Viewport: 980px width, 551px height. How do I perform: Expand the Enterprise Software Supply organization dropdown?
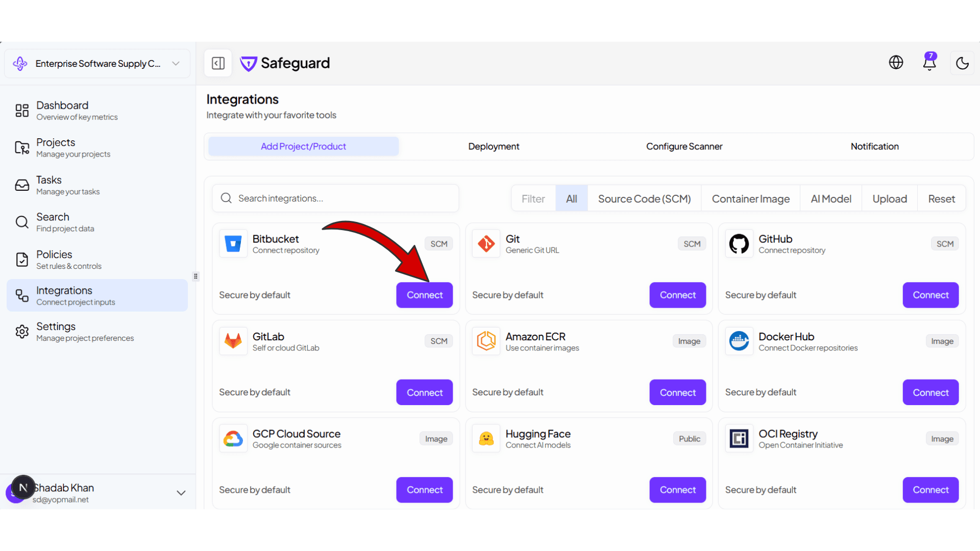97,64
